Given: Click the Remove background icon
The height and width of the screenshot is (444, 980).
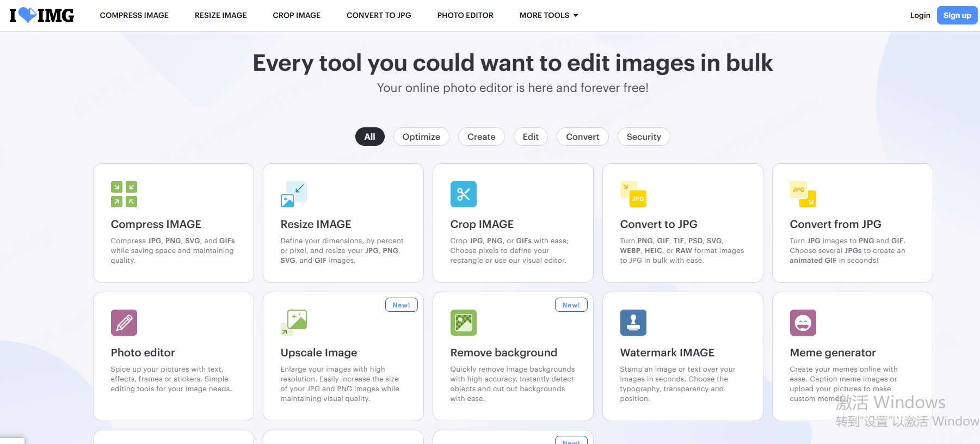Looking at the screenshot, I should click(x=464, y=323).
